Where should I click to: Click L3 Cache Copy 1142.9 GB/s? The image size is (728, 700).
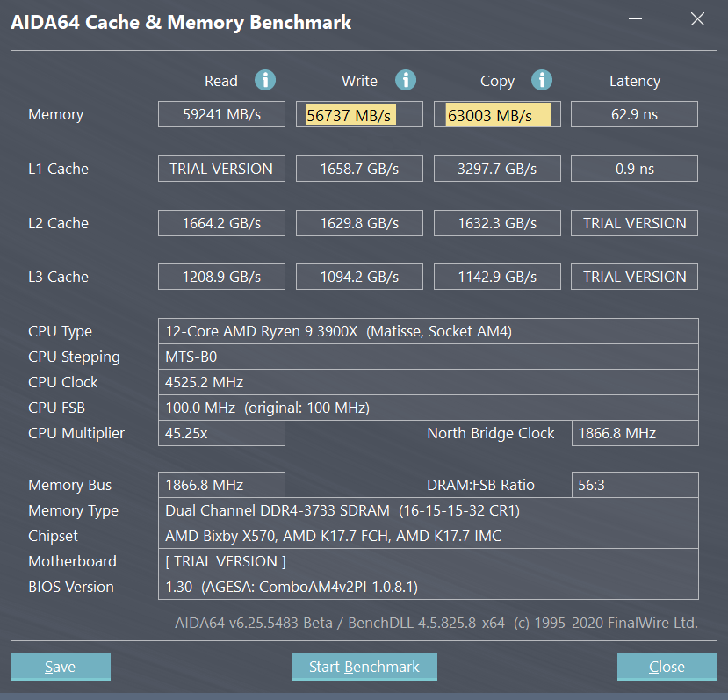pyautogui.click(x=497, y=277)
